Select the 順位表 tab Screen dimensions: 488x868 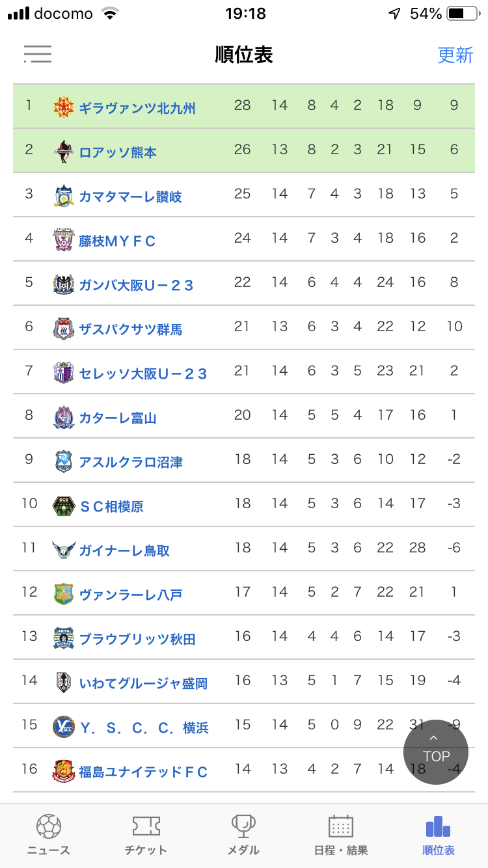click(x=438, y=835)
